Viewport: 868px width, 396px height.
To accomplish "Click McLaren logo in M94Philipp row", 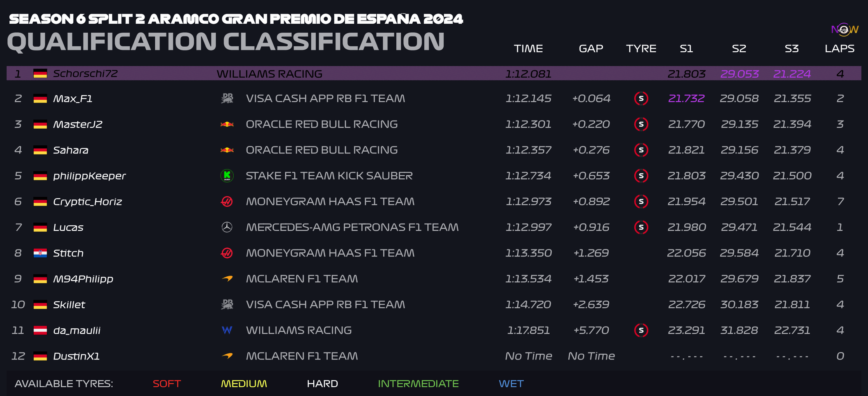I will (x=227, y=279).
